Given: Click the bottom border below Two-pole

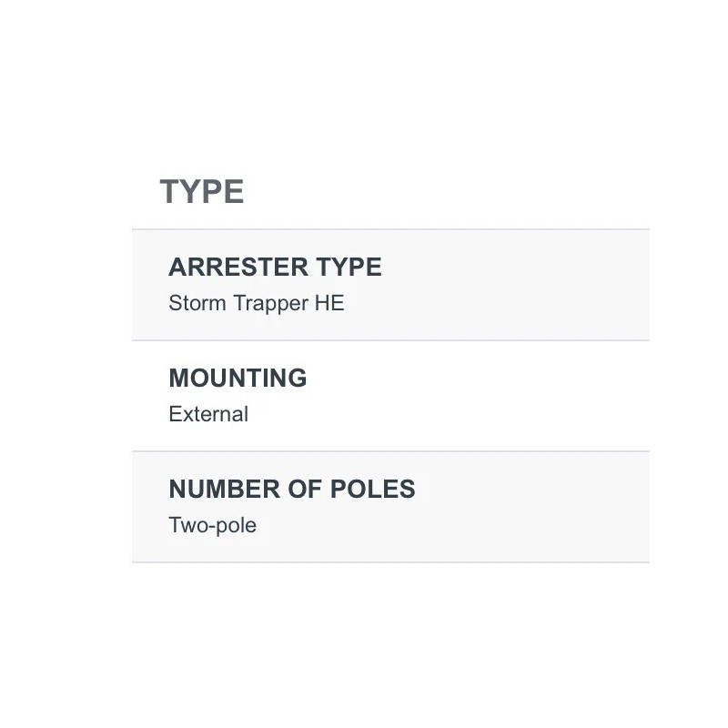Looking at the screenshot, I should coord(391,562).
